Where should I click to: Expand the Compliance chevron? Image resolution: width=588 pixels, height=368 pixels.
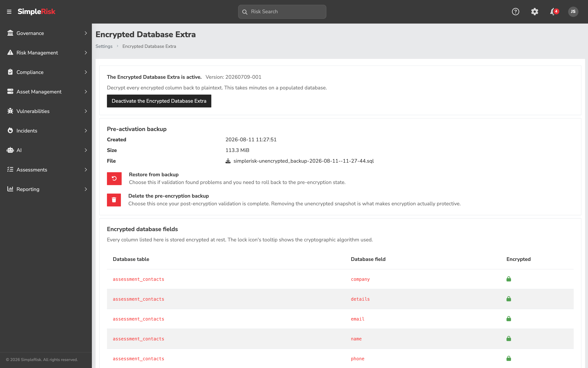coord(86,72)
